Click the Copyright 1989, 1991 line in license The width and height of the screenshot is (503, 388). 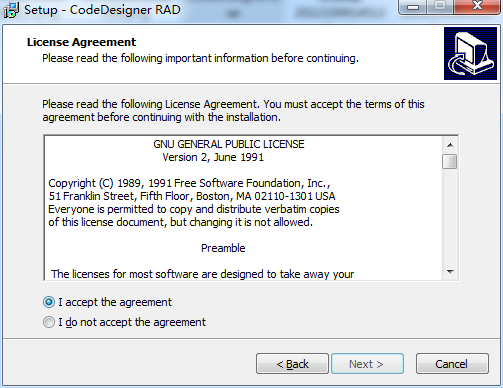pos(189,183)
